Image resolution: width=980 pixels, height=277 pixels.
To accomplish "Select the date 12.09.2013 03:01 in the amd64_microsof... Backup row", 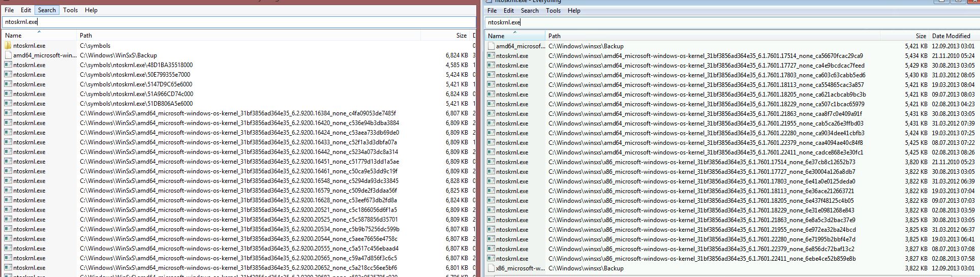I will 953,46.
